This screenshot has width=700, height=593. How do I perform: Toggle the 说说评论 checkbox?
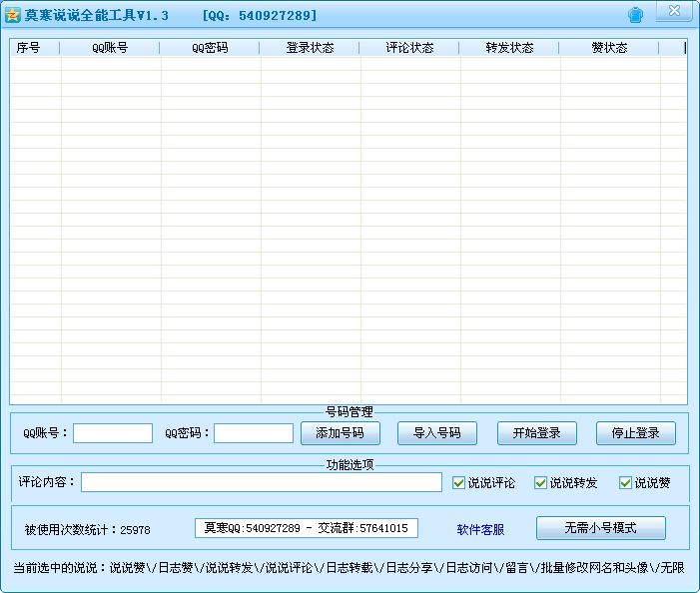[458, 482]
